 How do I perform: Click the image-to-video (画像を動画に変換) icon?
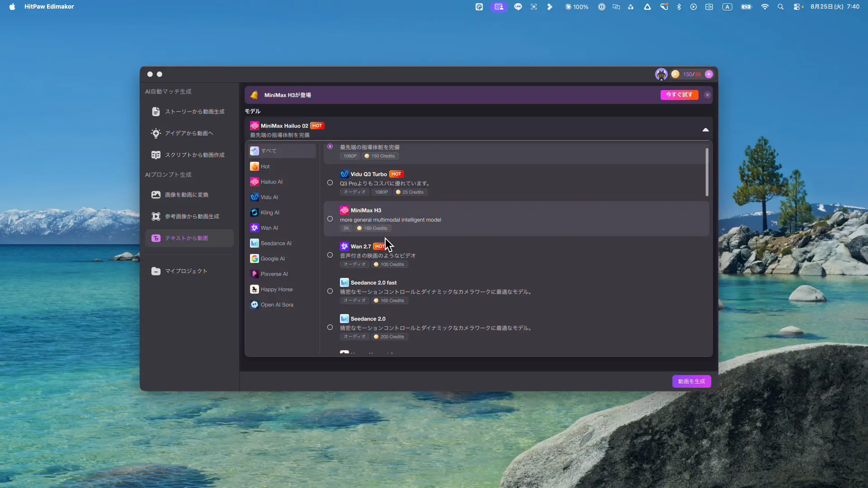click(x=156, y=195)
